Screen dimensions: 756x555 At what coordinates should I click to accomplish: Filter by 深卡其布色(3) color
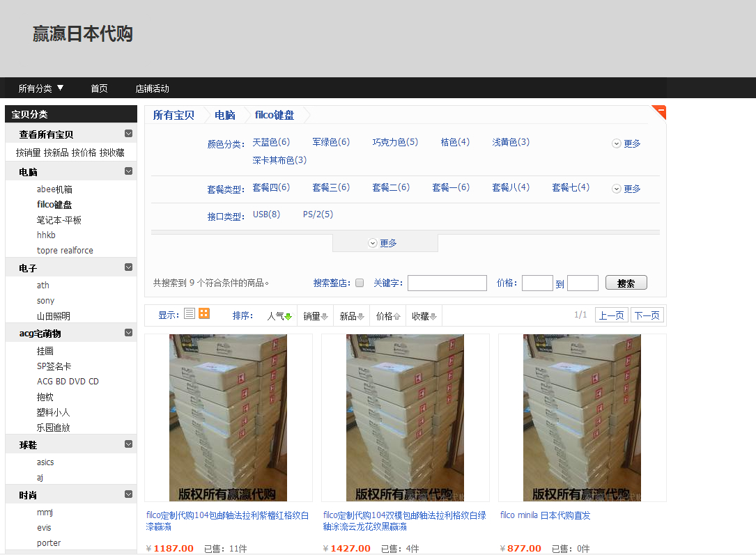279,160
